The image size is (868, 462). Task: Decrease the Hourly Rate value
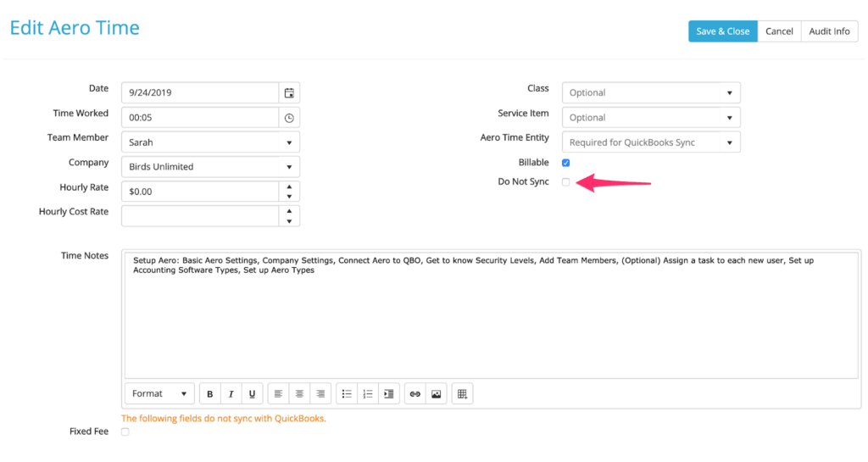pos(289,197)
